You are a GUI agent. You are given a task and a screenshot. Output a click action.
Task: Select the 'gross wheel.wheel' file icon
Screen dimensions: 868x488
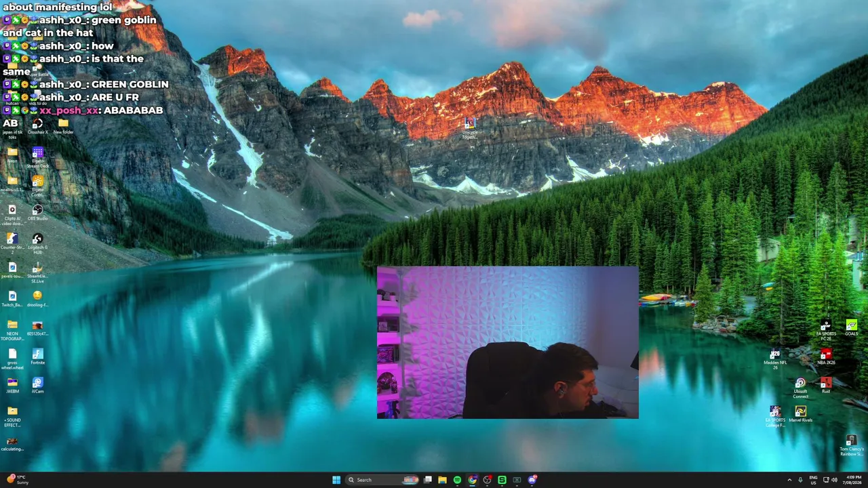pyautogui.click(x=12, y=359)
